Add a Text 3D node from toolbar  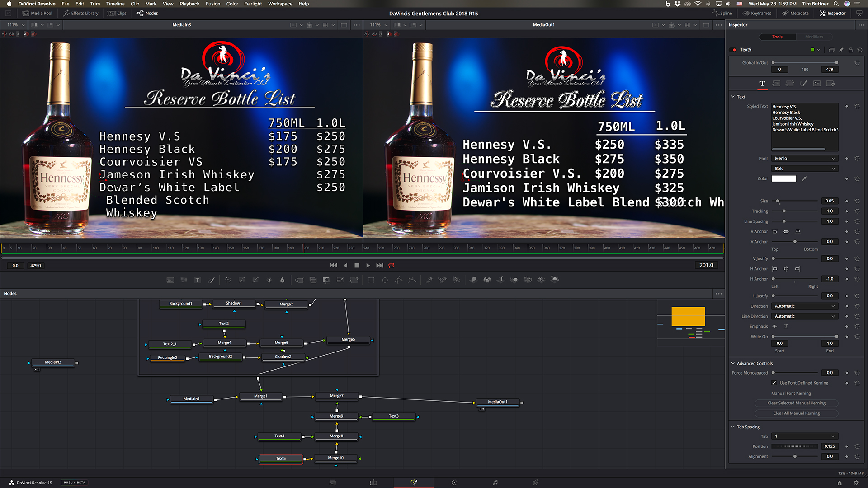tap(500, 280)
